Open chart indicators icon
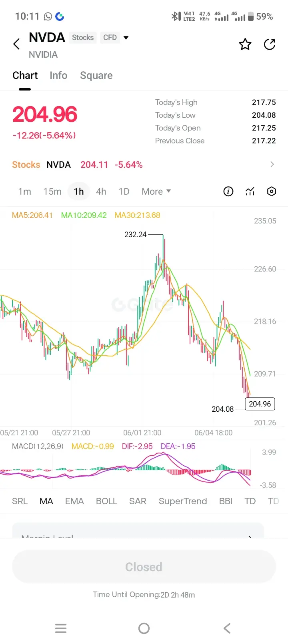288x644 pixels. (x=250, y=191)
